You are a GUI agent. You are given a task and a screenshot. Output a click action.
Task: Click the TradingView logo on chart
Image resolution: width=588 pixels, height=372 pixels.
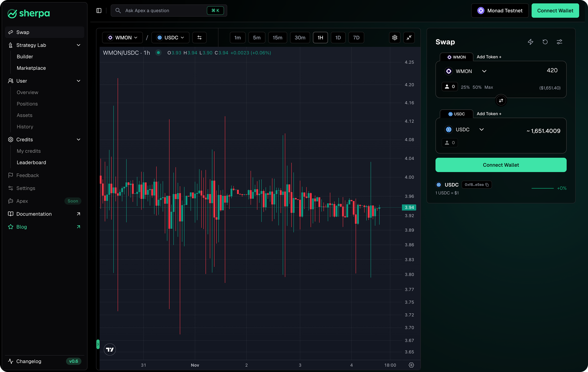(x=110, y=349)
